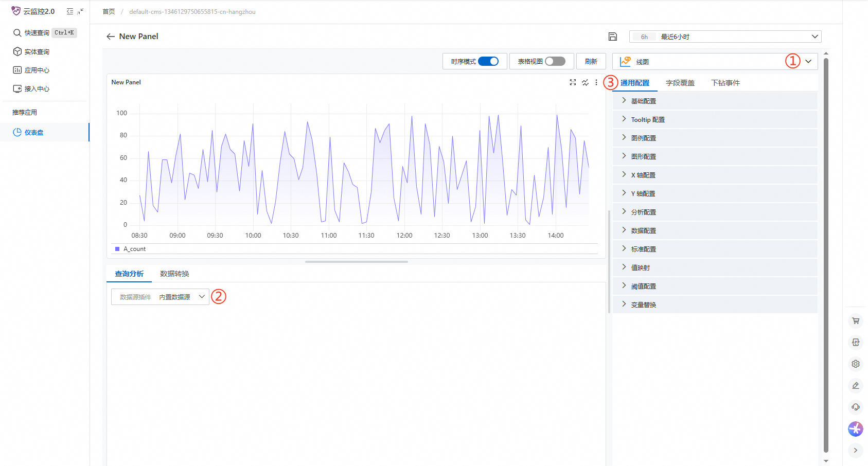The height and width of the screenshot is (466, 868).
Task: Save the panel with the disk icon
Action: point(612,37)
